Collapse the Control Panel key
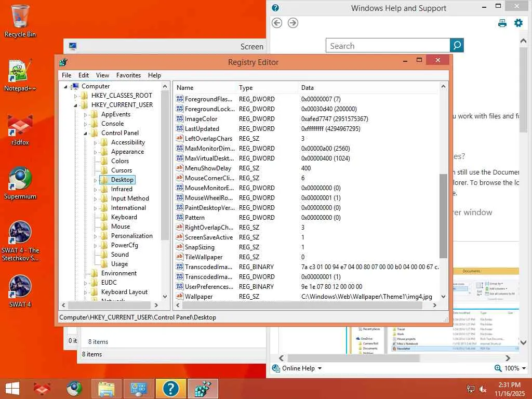 85,134
